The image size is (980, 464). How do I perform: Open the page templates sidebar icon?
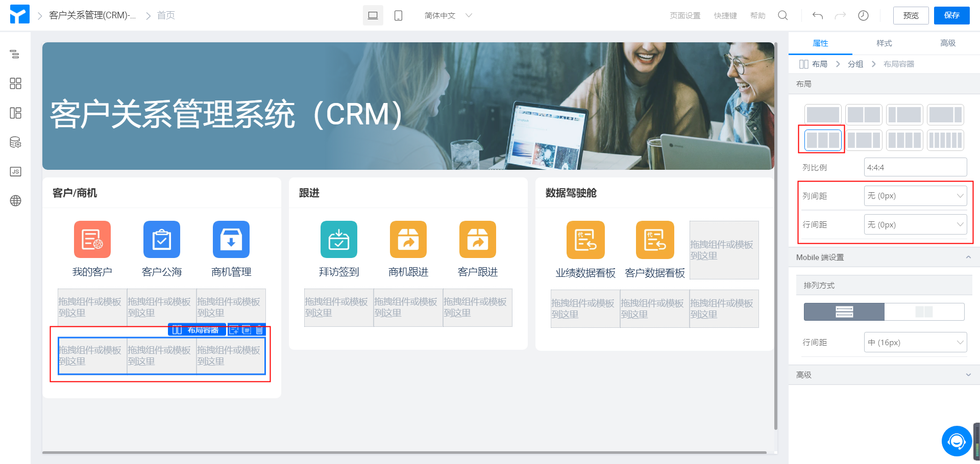coord(15,113)
